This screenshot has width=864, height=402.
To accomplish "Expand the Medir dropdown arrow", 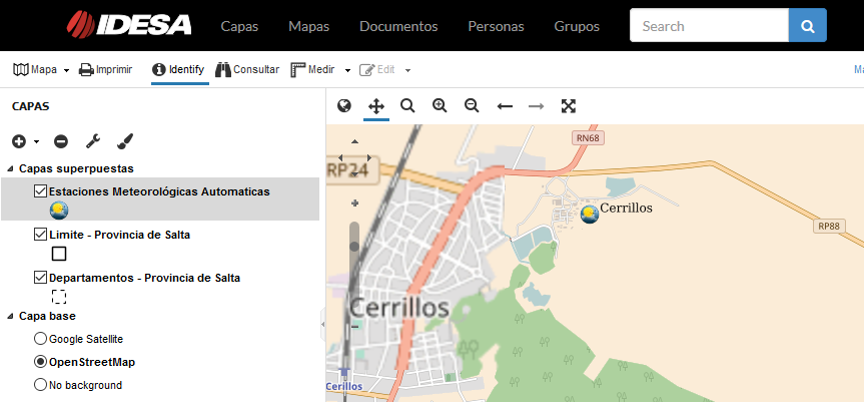I will point(348,70).
